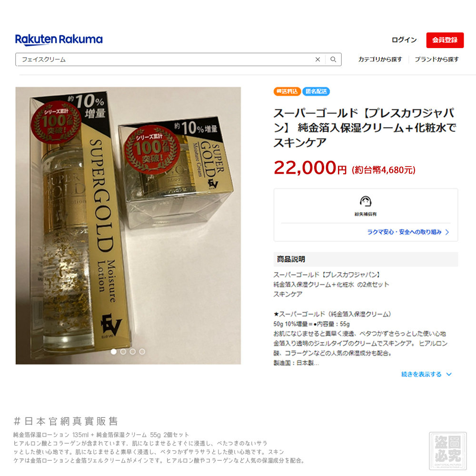Open カテゴリから探す menu

point(380,59)
